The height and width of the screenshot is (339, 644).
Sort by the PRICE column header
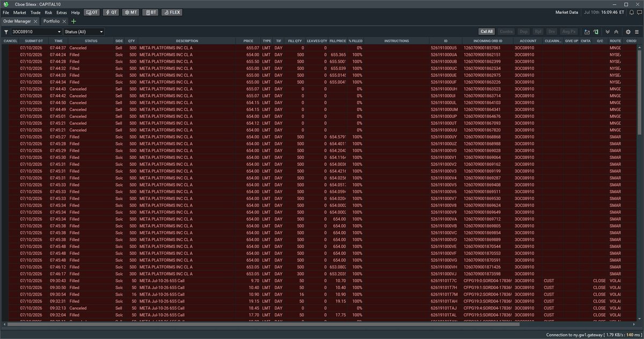tap(248, 41)
